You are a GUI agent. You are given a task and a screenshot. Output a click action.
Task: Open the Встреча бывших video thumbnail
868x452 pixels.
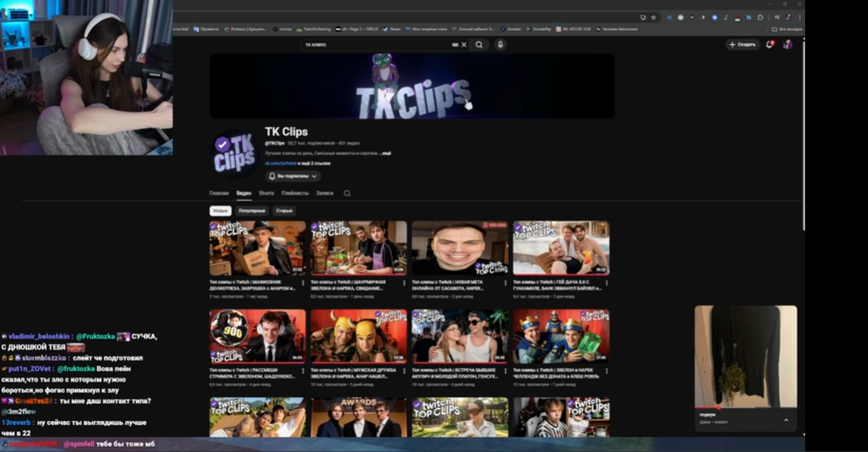click(x=460, y=337)
